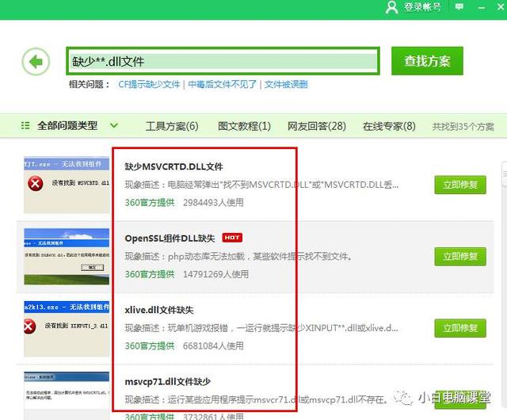Open thumbnail showing MSVCR71.dll system error

[67, 395]
